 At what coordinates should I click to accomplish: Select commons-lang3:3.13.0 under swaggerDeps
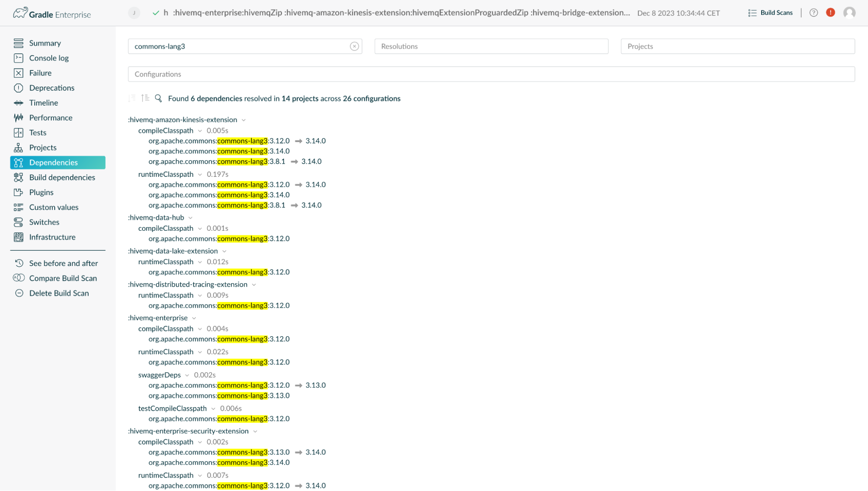click(219, 396)
